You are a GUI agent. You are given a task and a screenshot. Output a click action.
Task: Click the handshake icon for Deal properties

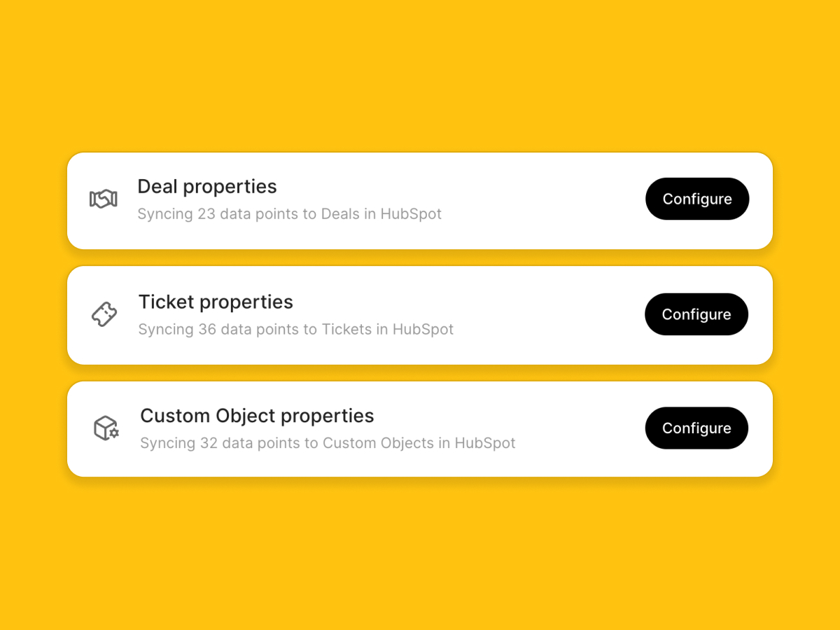[104, 199]
